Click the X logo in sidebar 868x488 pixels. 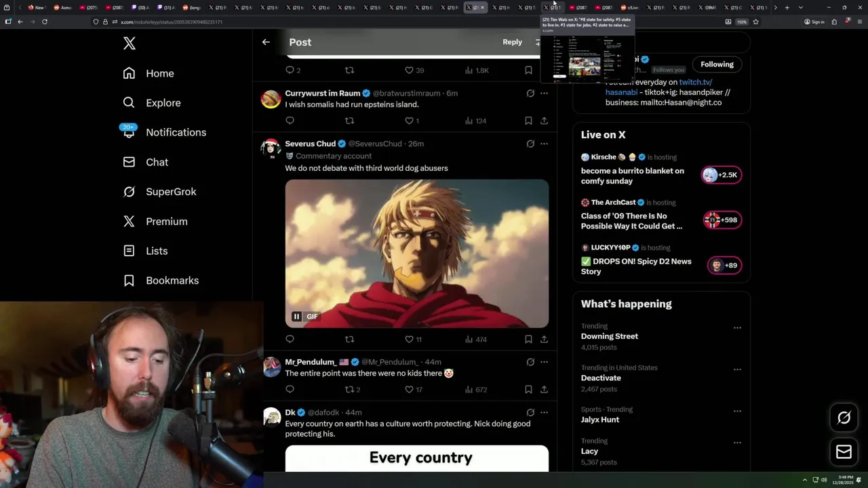pos(130,43)
